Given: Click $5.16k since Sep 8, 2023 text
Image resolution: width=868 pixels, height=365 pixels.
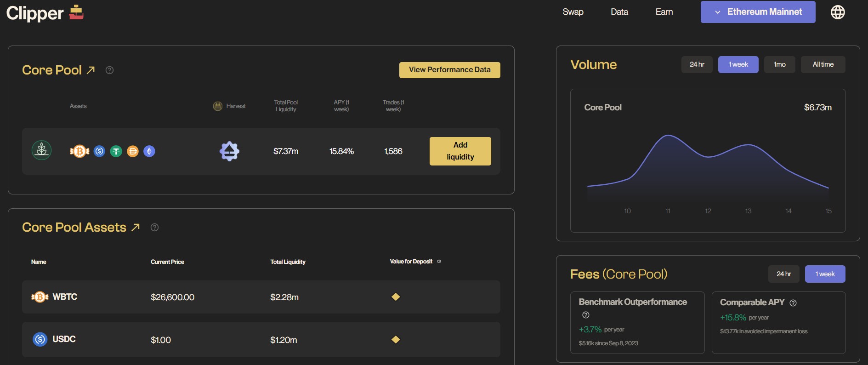Looking at the screenshot, I should coord(608,343).
